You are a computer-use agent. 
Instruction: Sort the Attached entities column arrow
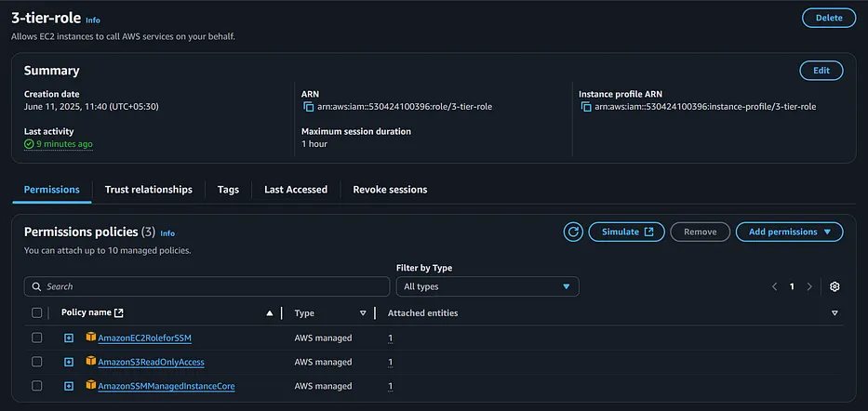(x=835, y=313)
